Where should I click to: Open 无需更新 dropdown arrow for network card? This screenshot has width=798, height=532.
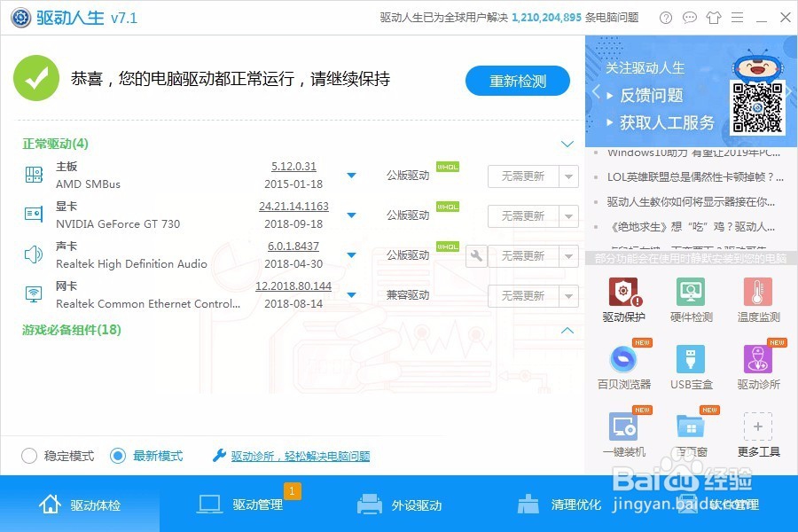click(x=568, y=296)
